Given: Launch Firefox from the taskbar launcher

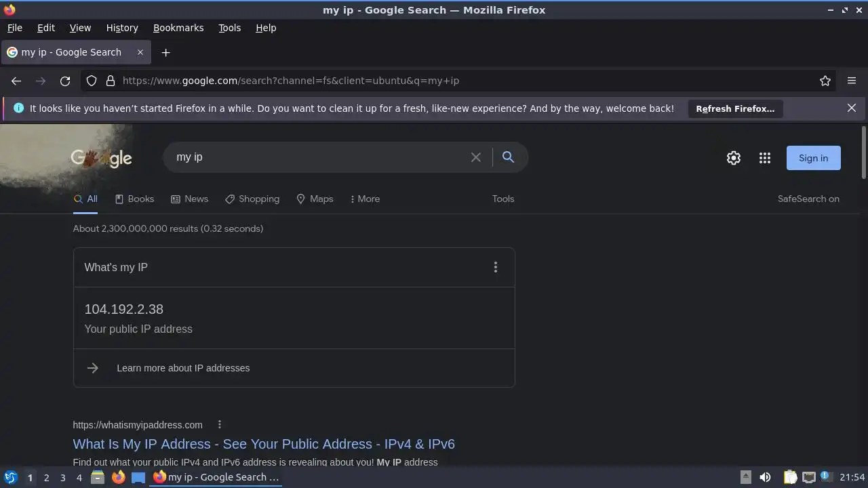Looking at the screenshot, I should click(118, 477).
